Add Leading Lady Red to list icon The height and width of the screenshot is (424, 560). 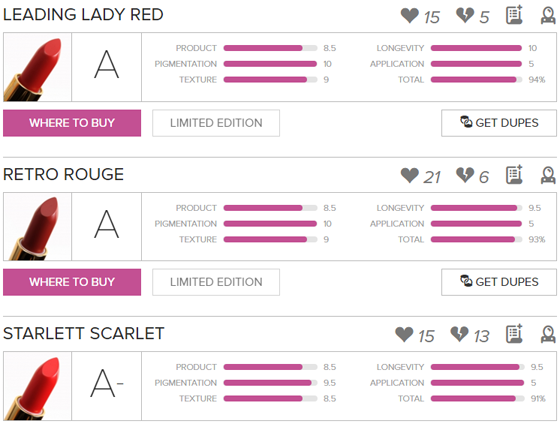click(514, 15)
